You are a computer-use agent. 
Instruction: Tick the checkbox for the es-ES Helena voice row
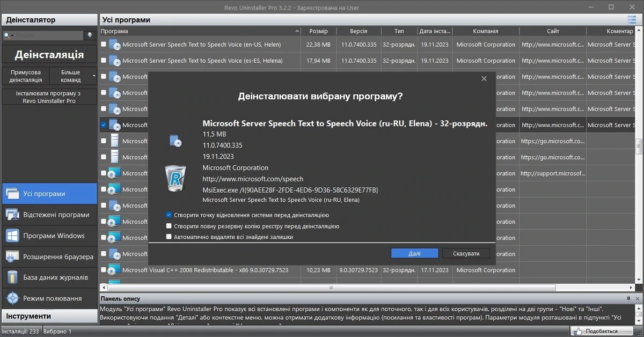coord(104,61)
